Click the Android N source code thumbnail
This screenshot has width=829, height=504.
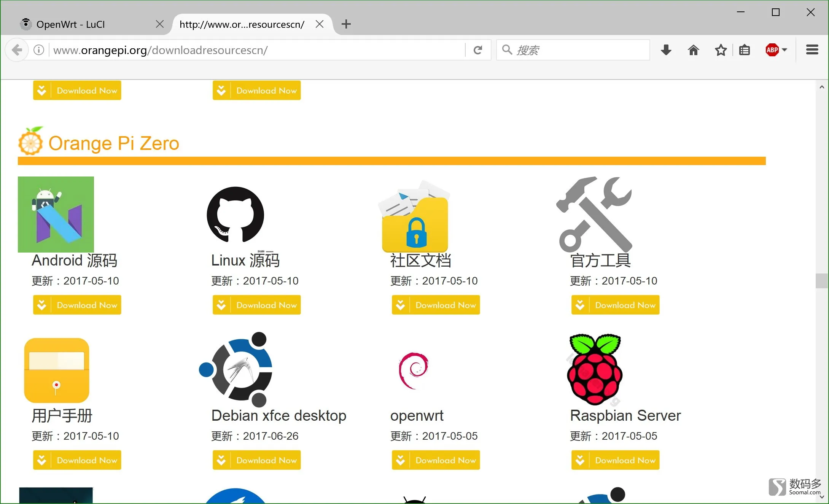point(56,215)
